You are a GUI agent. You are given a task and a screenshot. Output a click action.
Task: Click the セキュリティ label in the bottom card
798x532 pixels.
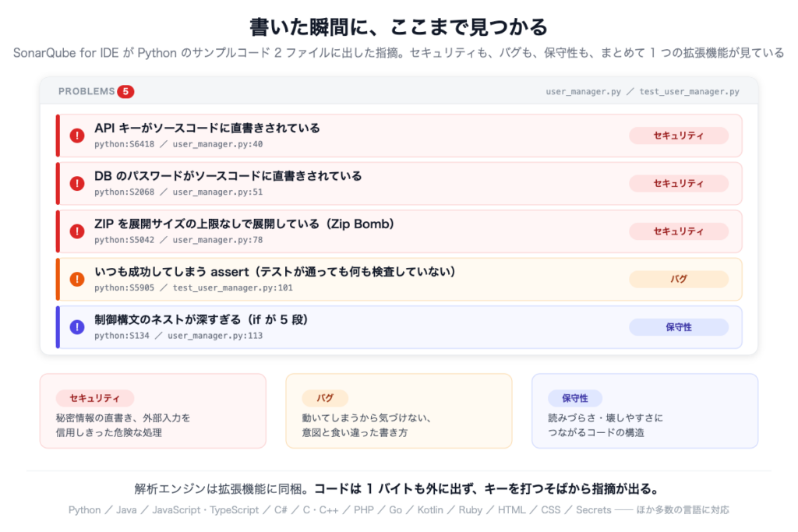click(x=94, y=398)
